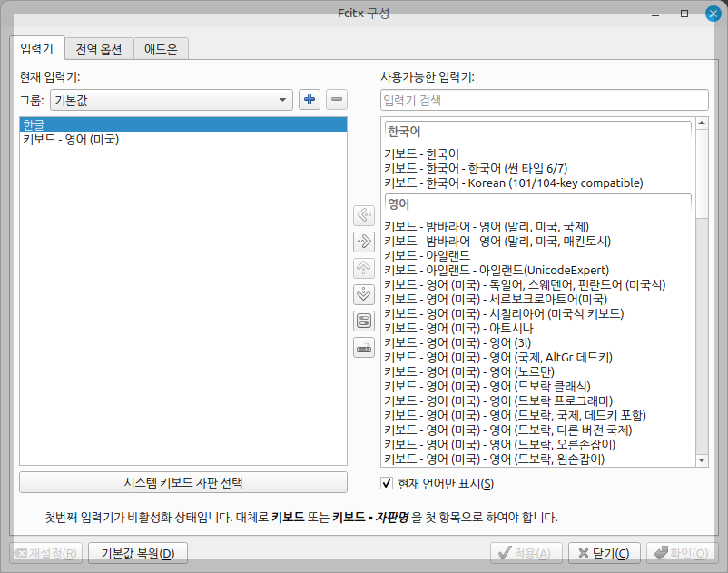Minimize the Fcitx 구성 window
Screen dimensions: 728x573
click(x=655, y=14)
